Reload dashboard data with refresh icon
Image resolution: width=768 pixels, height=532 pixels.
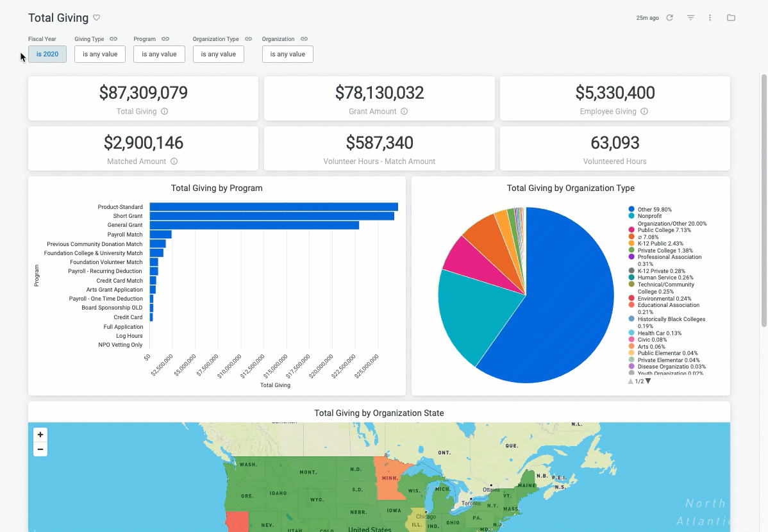669,18
